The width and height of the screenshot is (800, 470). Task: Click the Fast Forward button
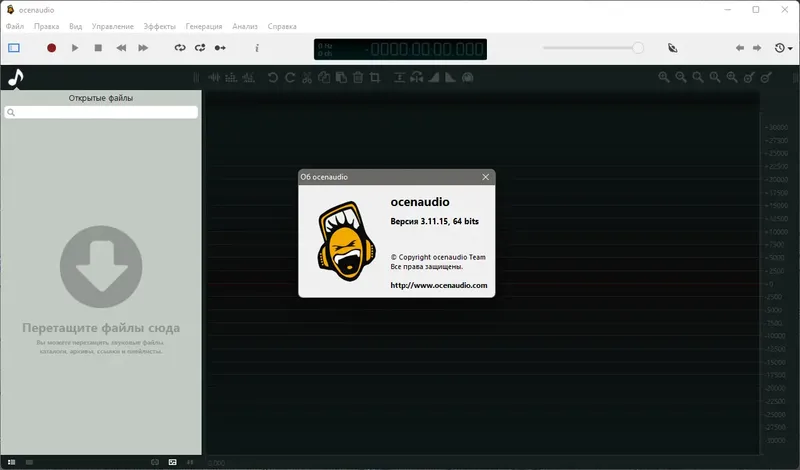click(x=143, y=48)
